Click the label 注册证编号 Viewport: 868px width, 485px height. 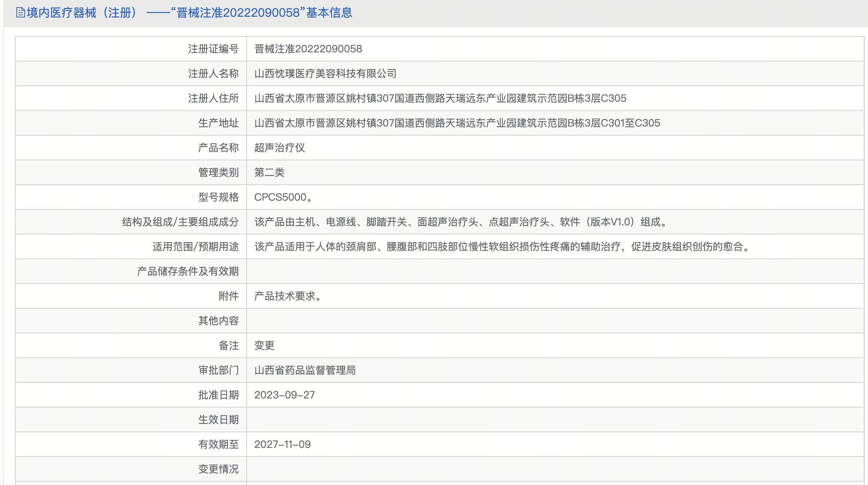(213, 49)
